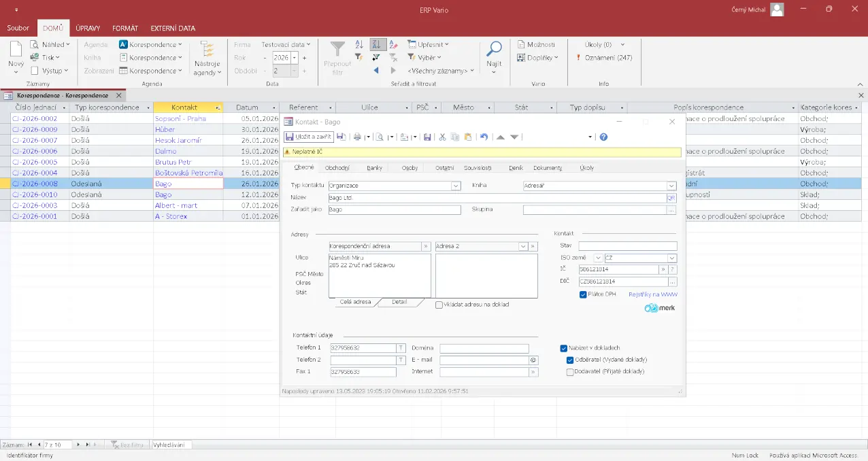Click the Uložit a zavřít button

309,137
